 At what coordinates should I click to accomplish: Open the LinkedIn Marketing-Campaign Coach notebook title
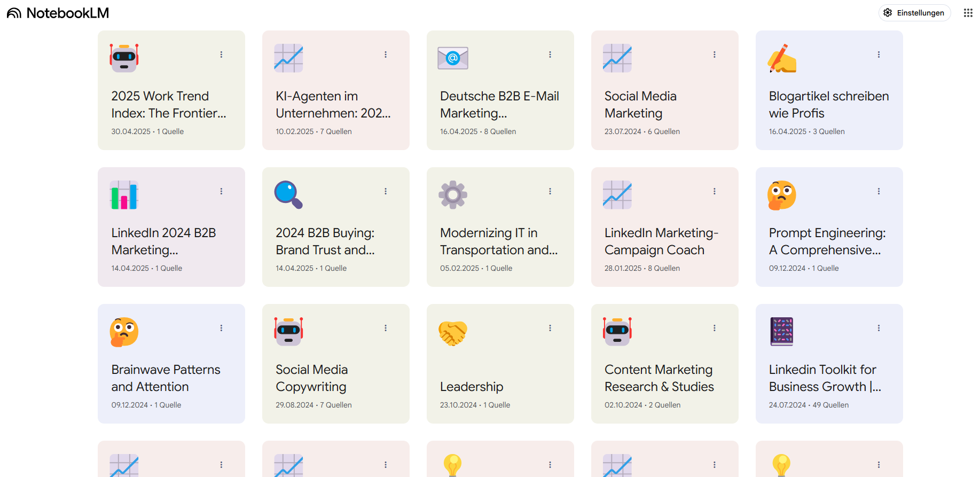661,241
